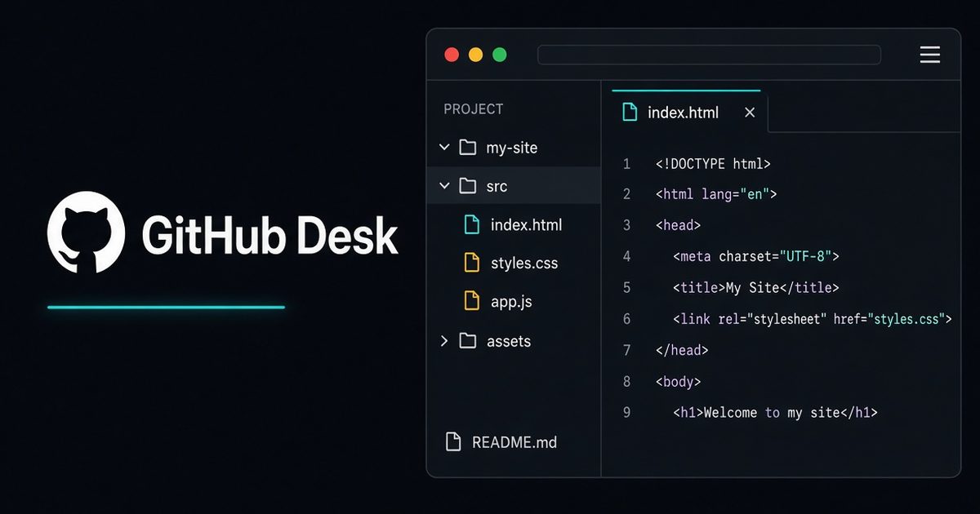980x514 pixels.
Task: Click the styles.css file icon
Action: pyautogui.click(x=471, y=263)
